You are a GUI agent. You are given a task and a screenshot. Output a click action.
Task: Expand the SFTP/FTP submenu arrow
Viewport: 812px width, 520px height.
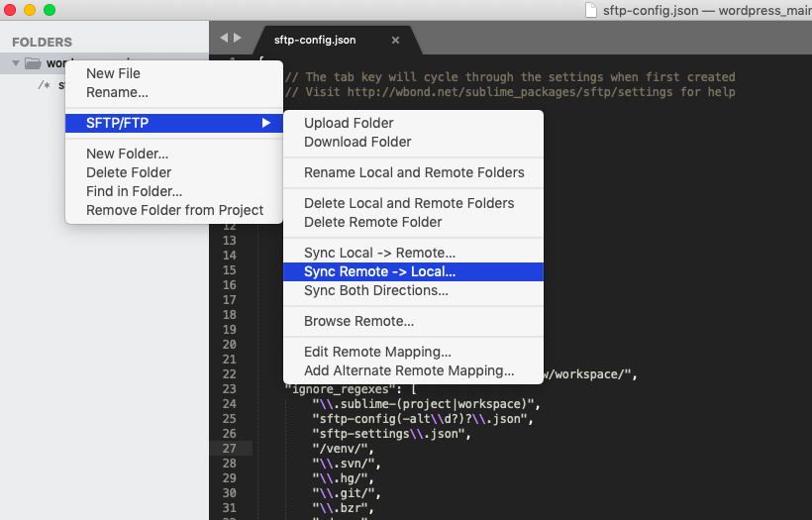click(265, 123)
